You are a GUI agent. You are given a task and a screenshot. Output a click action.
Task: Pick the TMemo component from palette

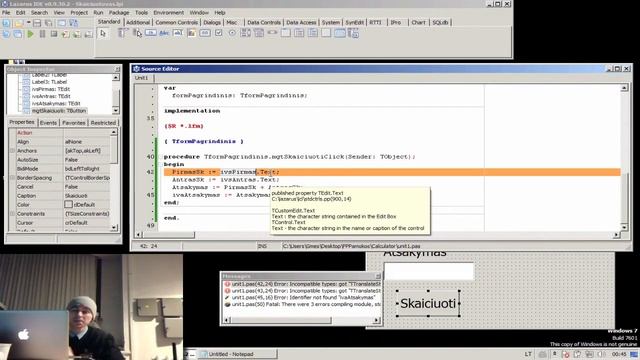191,33
